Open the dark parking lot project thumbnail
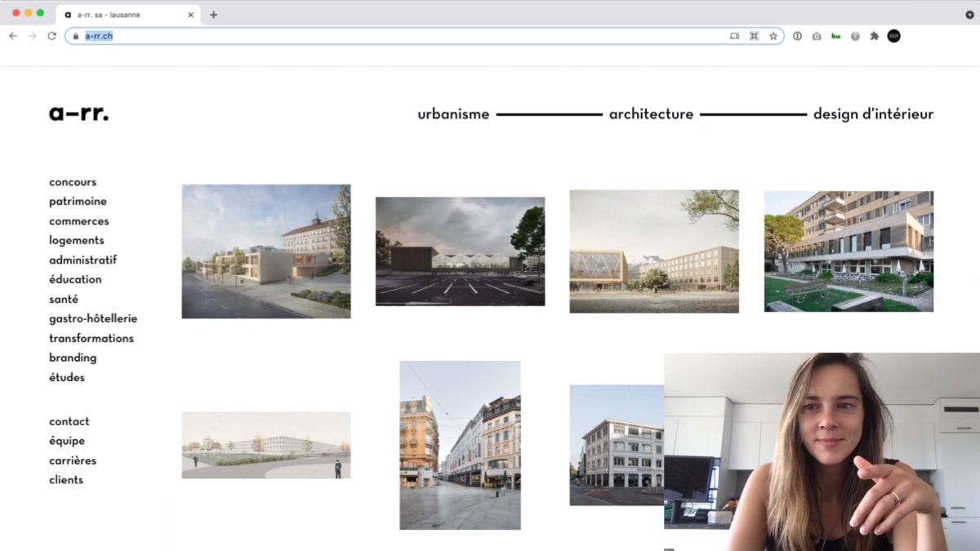This screenshot has height=551, width=980. pos(460,251)
